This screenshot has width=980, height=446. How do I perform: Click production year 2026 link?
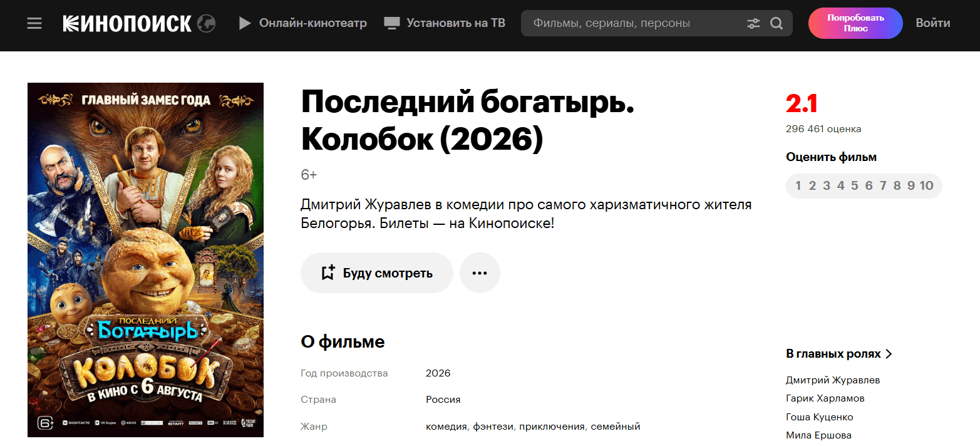point(438,373)
